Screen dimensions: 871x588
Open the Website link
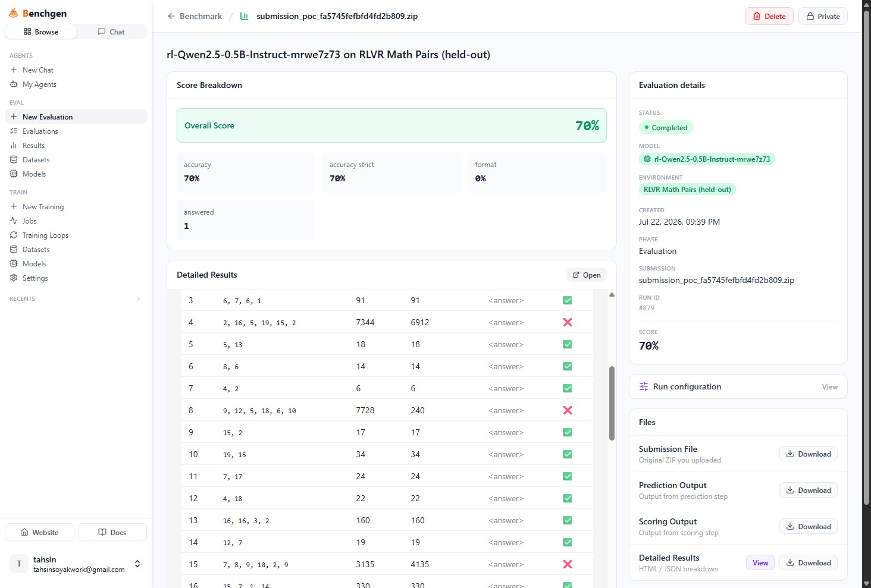[x=40, y=532]
